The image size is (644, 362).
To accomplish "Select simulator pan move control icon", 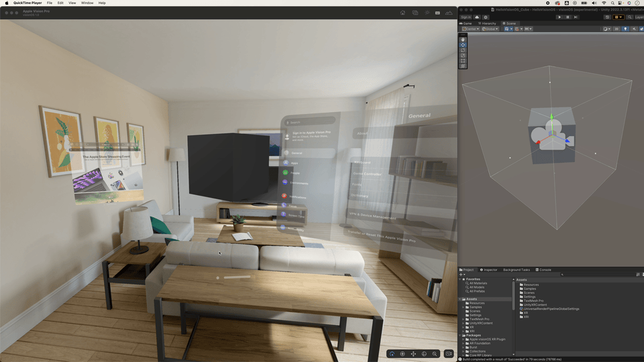I will [x=413, y=354].
